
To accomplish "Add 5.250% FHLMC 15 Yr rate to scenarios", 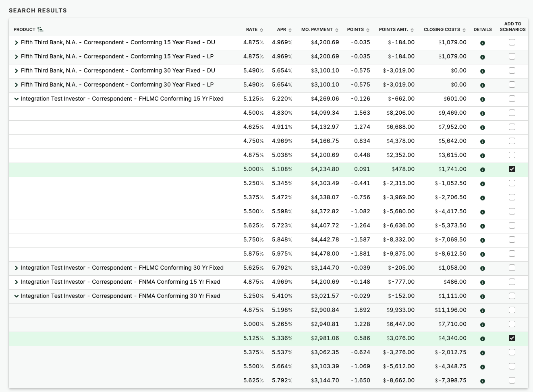I will [512, 183].
